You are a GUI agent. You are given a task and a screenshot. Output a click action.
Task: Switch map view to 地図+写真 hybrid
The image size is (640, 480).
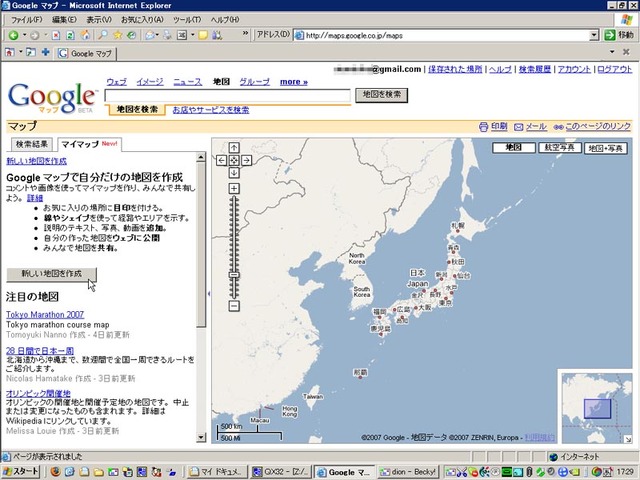[x=606, y=148]
